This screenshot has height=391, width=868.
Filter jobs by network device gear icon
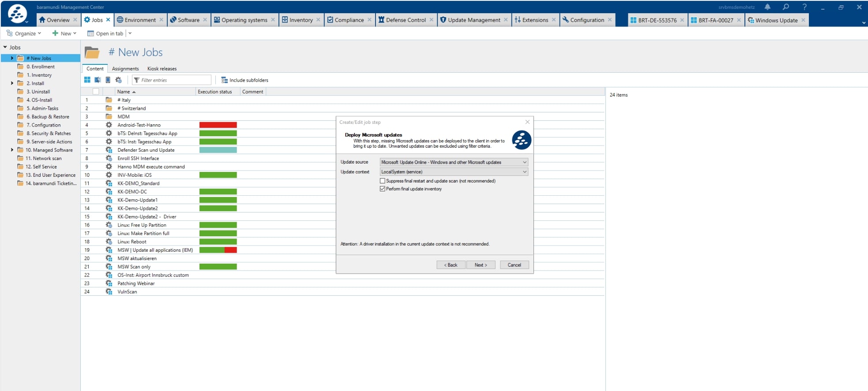[118, 80]
